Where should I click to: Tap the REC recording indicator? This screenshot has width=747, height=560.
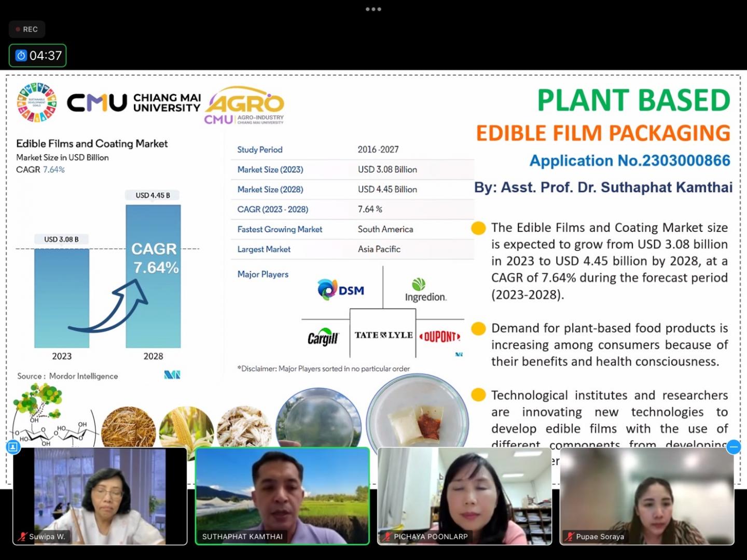pos(27,30)
